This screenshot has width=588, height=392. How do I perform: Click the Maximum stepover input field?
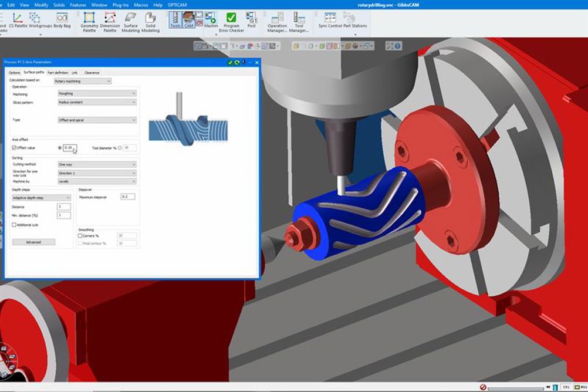coord(127,197)
